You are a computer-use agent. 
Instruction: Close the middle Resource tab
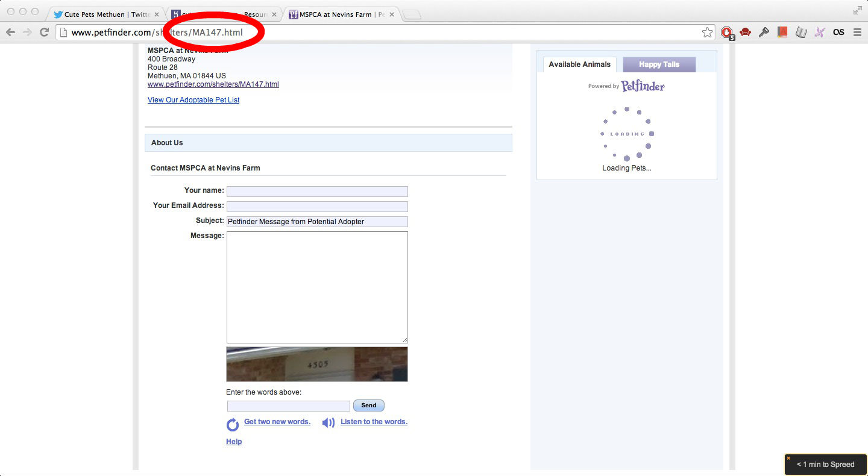coord(273,14)
